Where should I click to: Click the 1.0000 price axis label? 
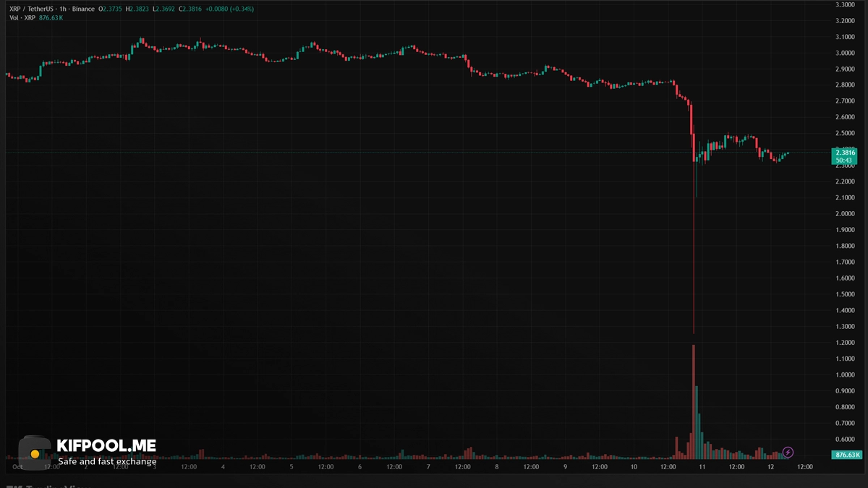[x=845, y=375]
